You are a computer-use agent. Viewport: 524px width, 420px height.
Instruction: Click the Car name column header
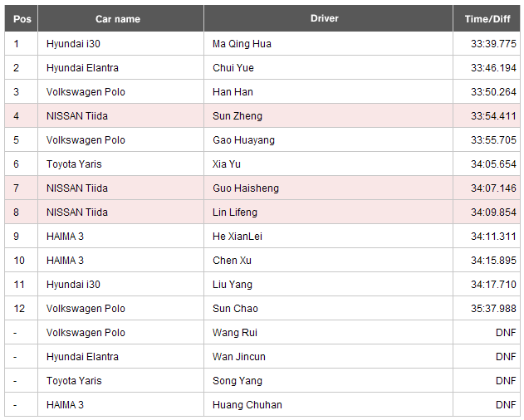pyautogui.click(x=120, y=19)
